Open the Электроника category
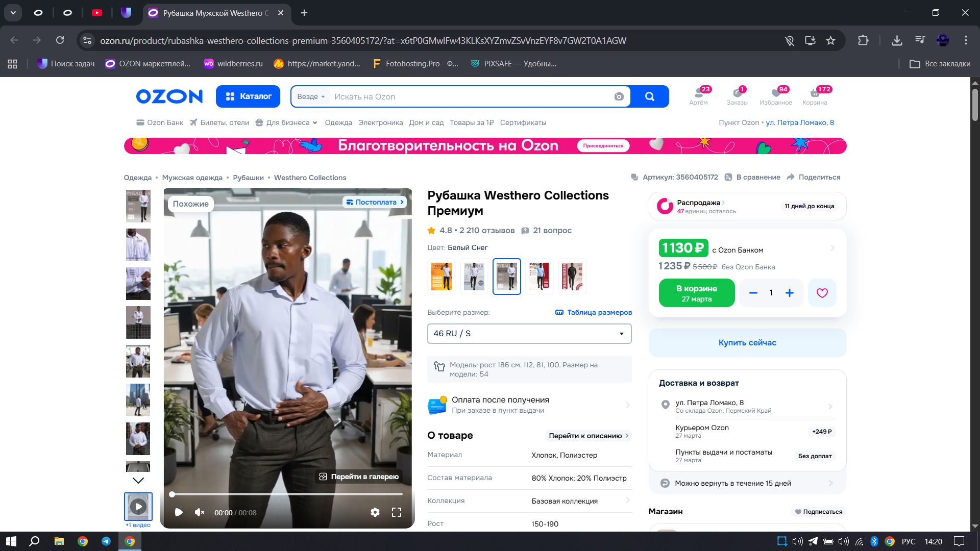The image size is (980, 551). tap(380, 122)
